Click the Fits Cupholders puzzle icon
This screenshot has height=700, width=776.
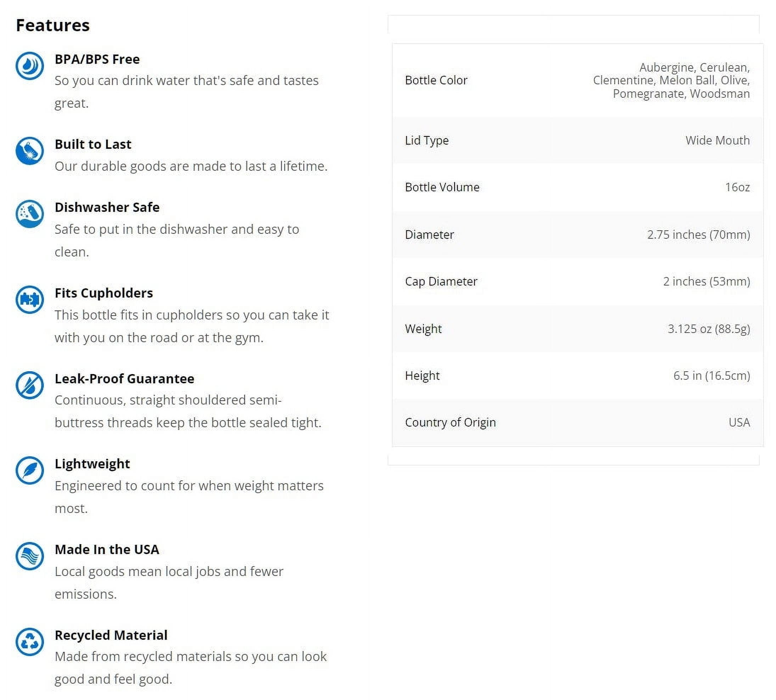click(x=30, y=299)
